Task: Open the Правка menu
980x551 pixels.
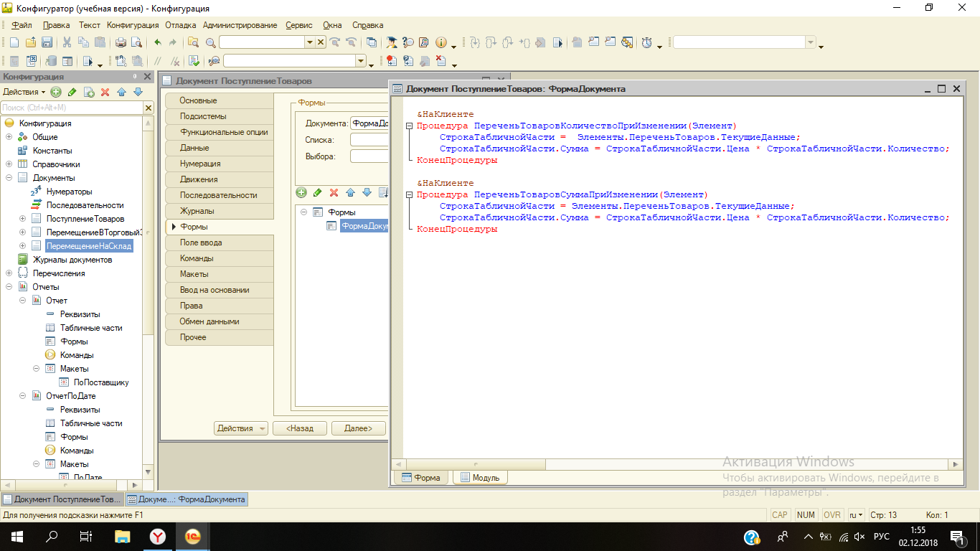Action: (56, 25)
